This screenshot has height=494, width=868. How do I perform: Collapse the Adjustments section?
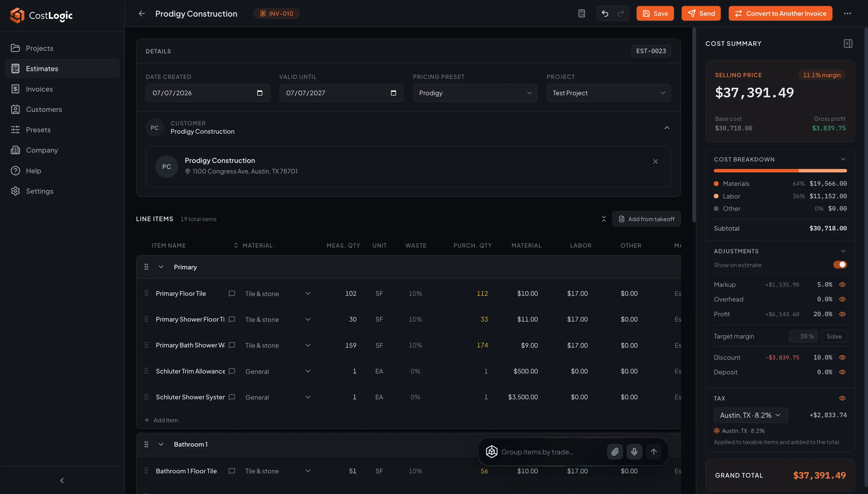point(843,251)
